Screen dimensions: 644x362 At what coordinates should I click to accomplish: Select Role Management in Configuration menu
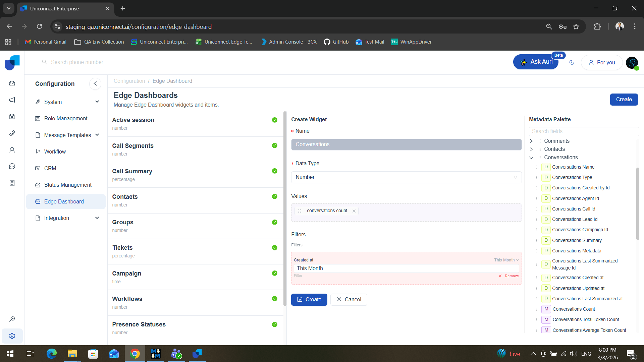pyautogui.click(x=65, y=118)
